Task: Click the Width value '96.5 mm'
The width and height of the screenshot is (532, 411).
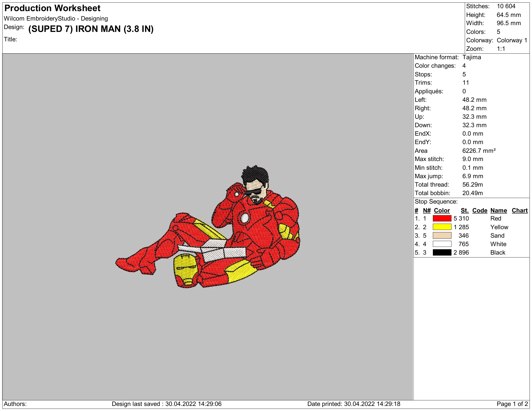Action: click(509, 23)
